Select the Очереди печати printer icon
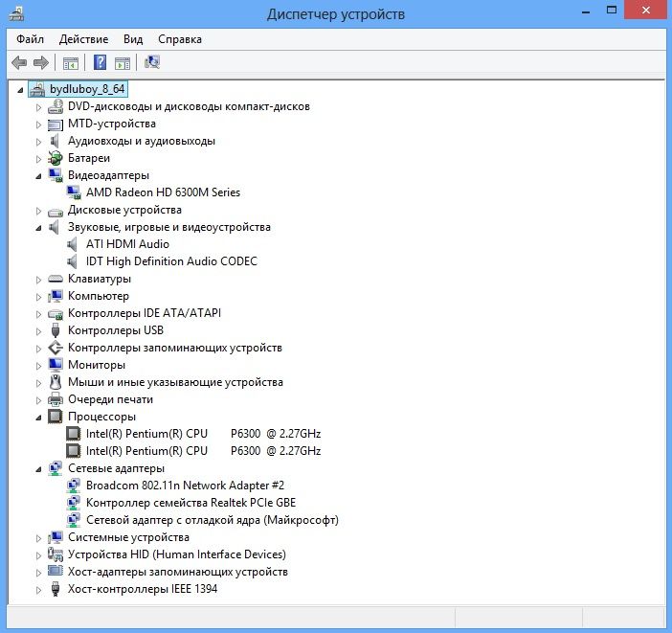Viewport: 672px width, 633px height. [56, 399]
